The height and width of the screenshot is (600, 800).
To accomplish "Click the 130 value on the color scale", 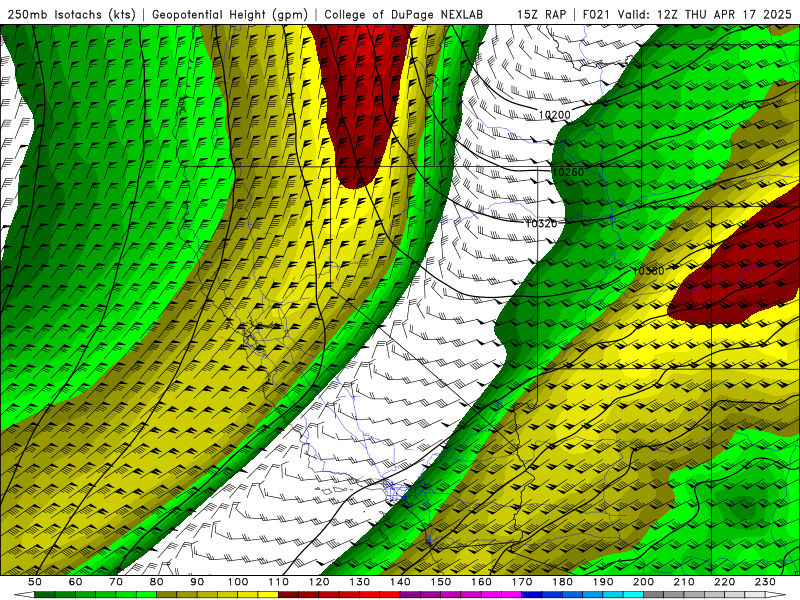I will click(x=360, y=582).
